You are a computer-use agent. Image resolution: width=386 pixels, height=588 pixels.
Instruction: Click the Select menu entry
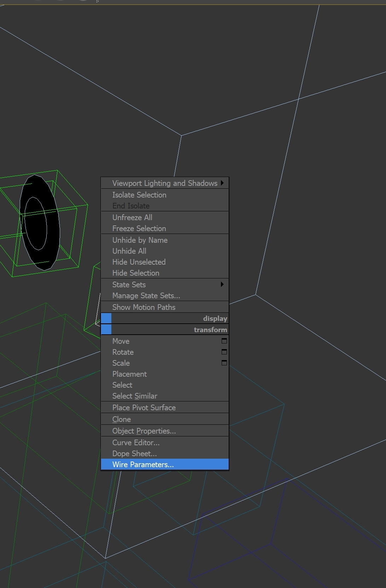165,385
